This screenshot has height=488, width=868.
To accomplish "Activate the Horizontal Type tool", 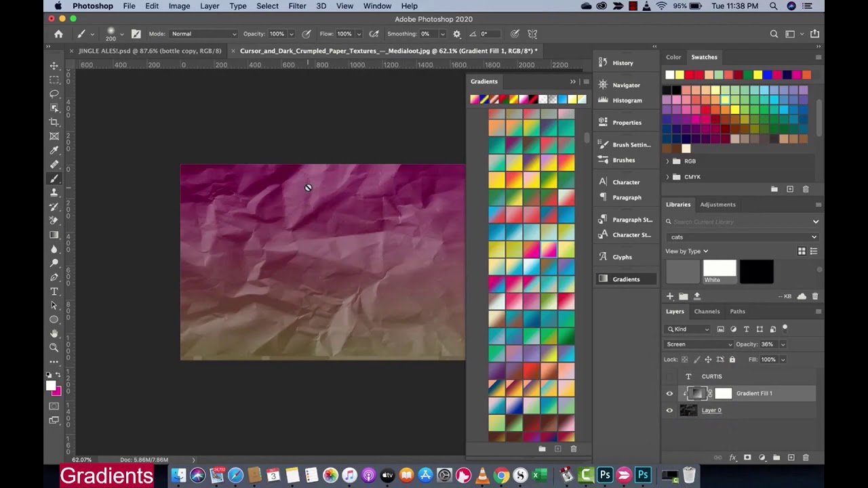I will [54, 291].
